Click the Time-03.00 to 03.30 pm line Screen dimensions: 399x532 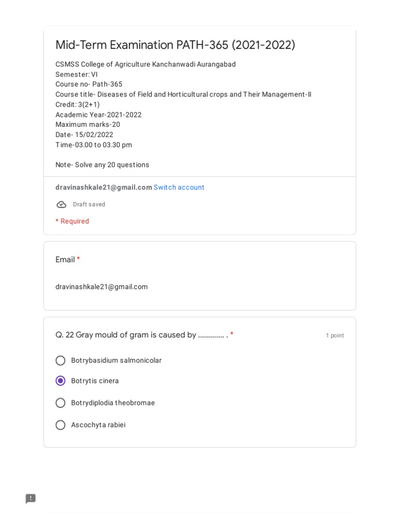tap(94, 145)
